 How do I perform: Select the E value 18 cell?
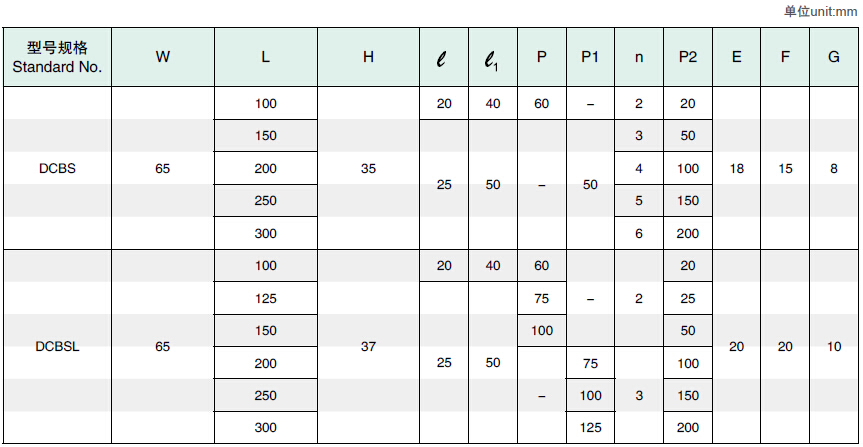tap(737, 169)
